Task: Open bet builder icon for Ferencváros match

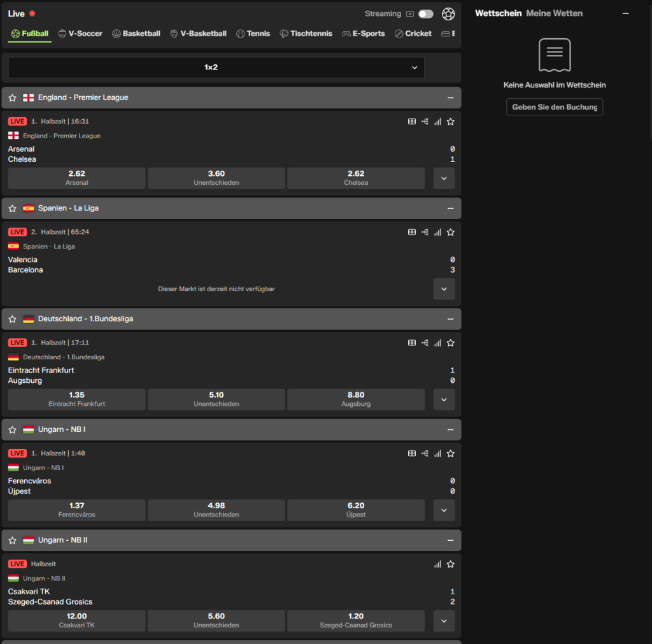Action: point(425,454)
